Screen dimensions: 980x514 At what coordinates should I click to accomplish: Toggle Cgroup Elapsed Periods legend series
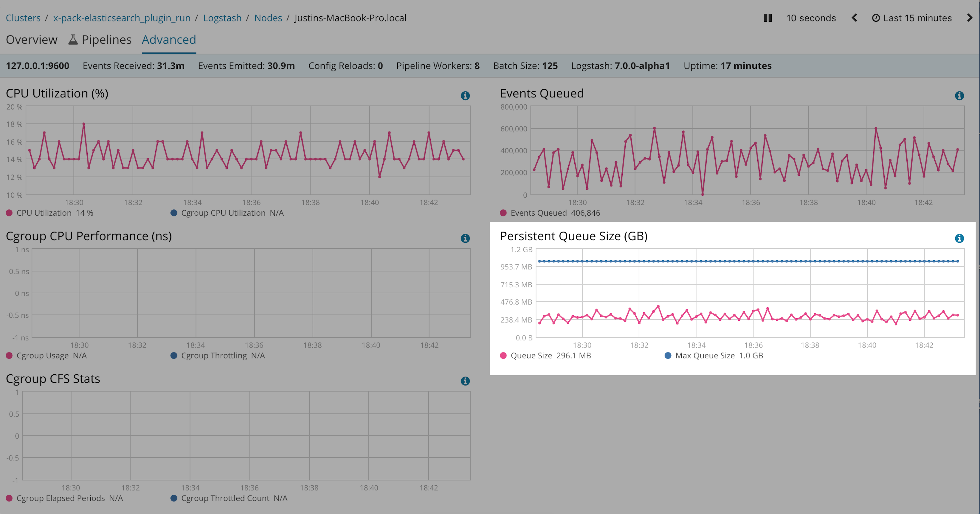[x=64, y=498]
